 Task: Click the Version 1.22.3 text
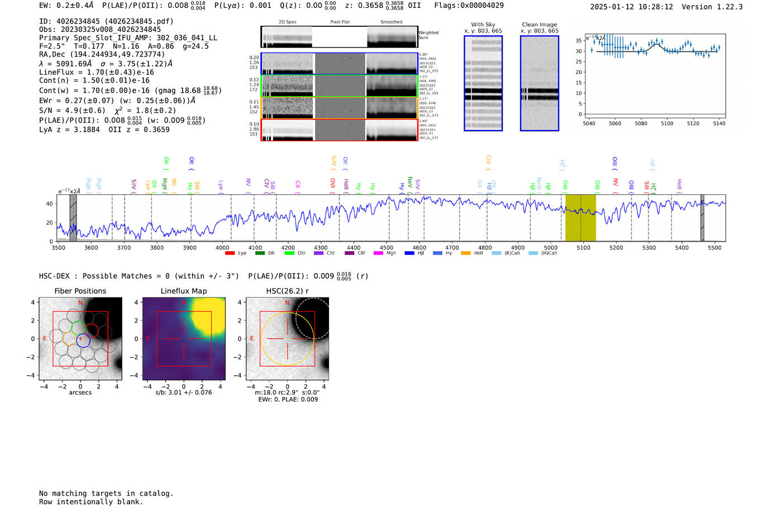713,7
